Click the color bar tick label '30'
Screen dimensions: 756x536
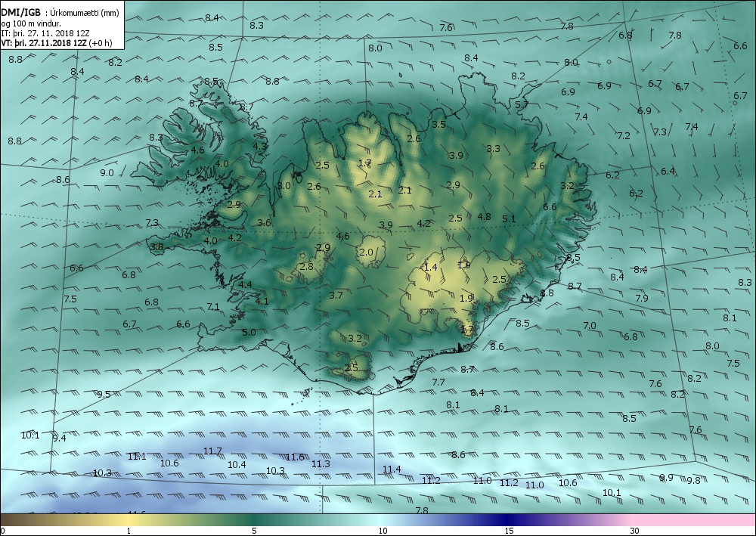tap(634, 531)
